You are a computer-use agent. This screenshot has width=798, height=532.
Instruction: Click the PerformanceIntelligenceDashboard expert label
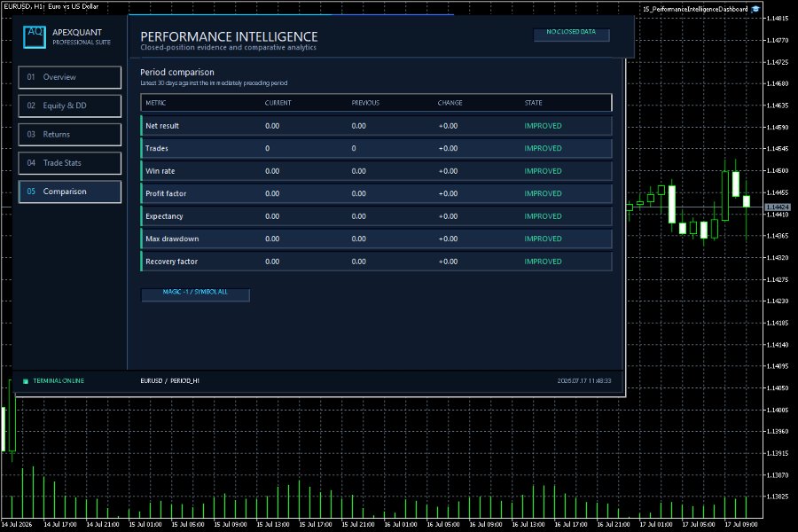click(695, 9)
